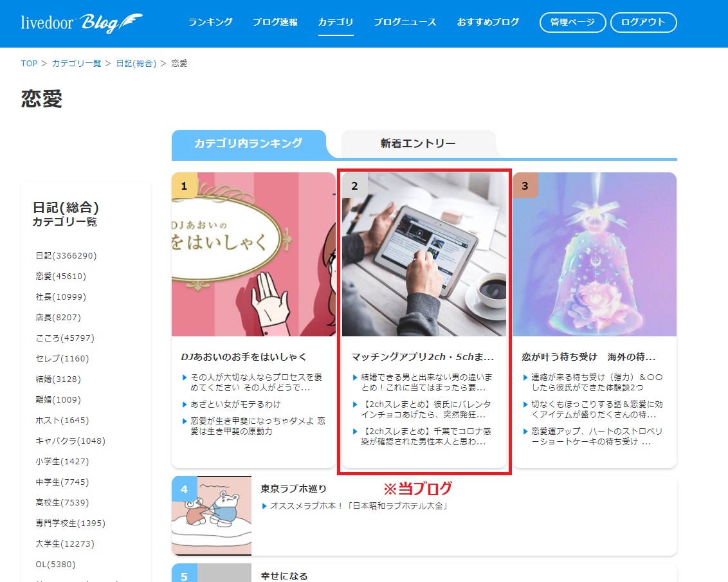Select sidebar category 高校生(7539)
The height and width of the screenshot is (582, 728).
62,503
